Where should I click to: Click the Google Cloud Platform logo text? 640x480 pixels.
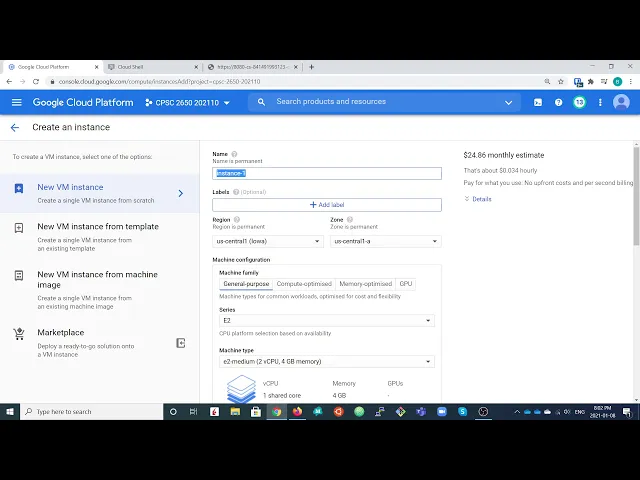(83, 102)
